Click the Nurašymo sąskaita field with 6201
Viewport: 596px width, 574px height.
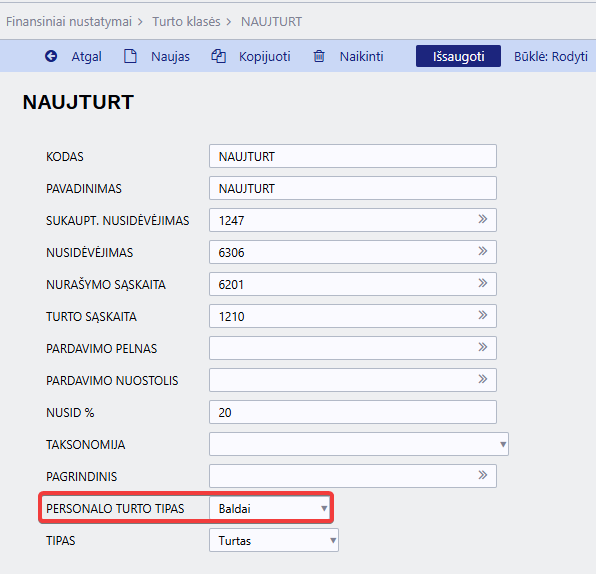353,284
